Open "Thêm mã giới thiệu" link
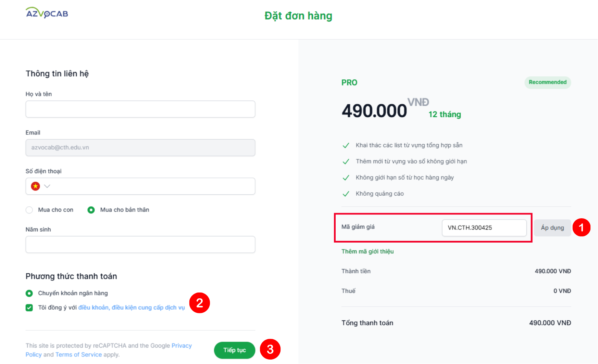Viewport: 598px width, 364px height. click(367, 251)
